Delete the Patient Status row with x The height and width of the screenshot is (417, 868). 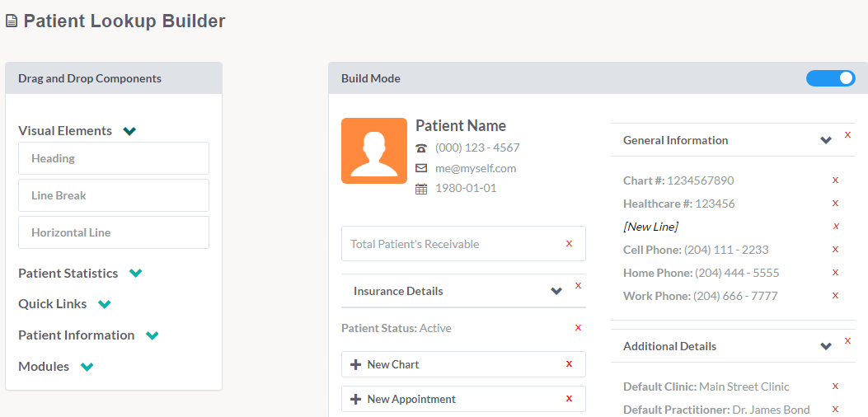pyautogui.click(x=578, y=327)
